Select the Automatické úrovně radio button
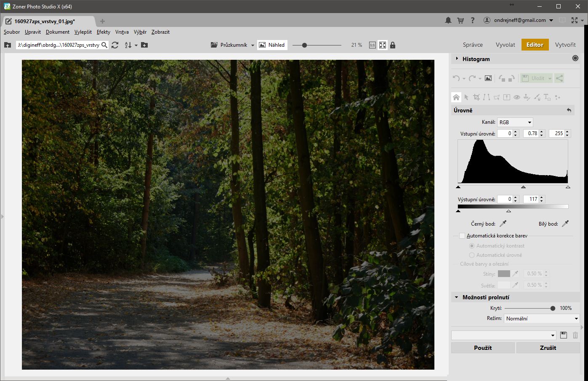Image resolution: width=588 pixels, height=381 pixels. tap(472, 255)
